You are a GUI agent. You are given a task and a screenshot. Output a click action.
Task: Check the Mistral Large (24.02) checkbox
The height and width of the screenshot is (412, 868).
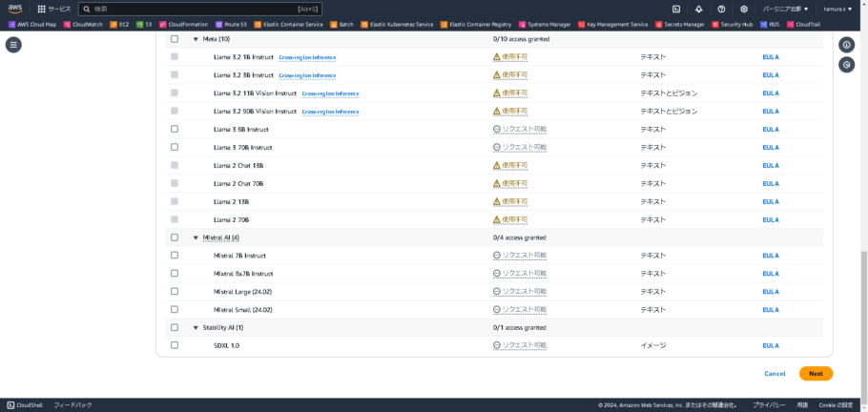175,291
